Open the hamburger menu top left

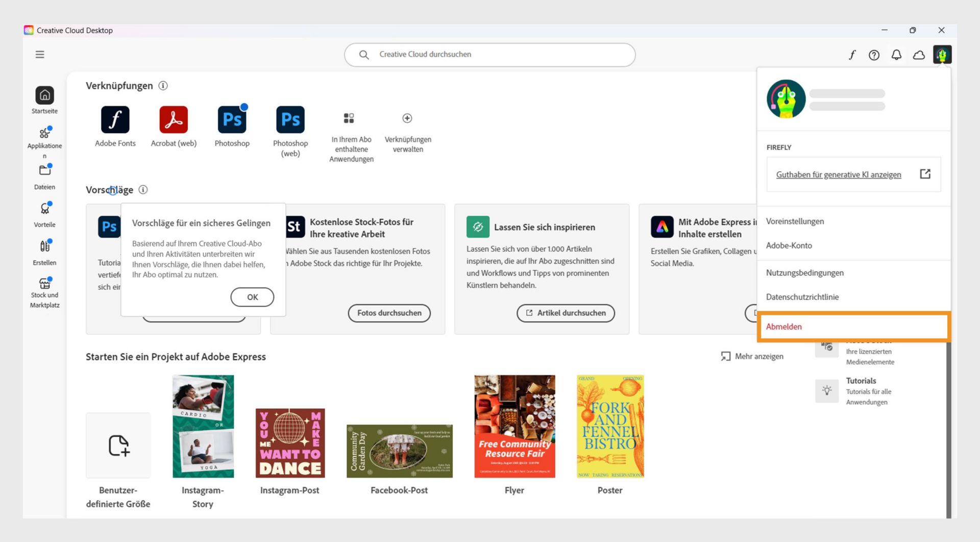coord(40,54)
